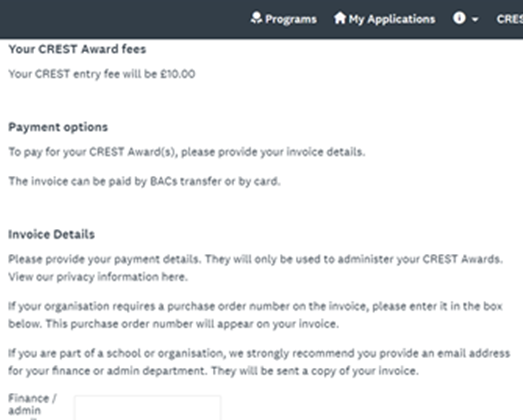Image resolution: width=523 pixels, height=420 pixels.
Task: Go to My Applications text link
Action: (x=392, y=20)
